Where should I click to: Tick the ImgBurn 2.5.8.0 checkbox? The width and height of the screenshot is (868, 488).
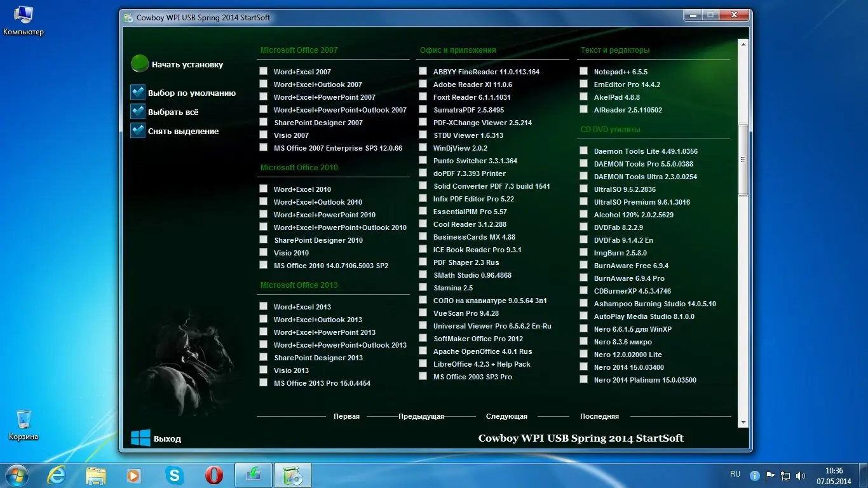point(583,252)
